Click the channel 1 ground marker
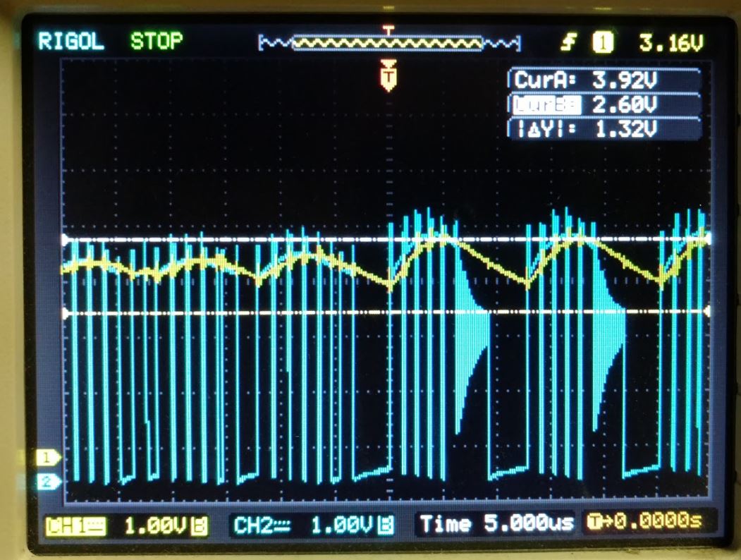The image size is (741, 560). click(49, 457)
